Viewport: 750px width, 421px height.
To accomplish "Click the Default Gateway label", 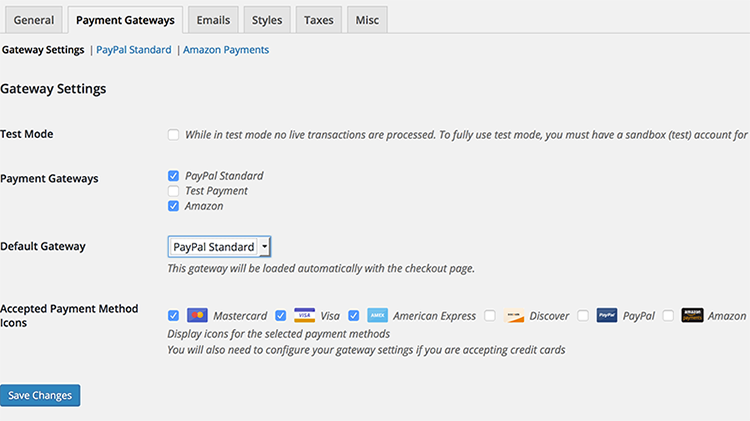I will click(43, 246).
